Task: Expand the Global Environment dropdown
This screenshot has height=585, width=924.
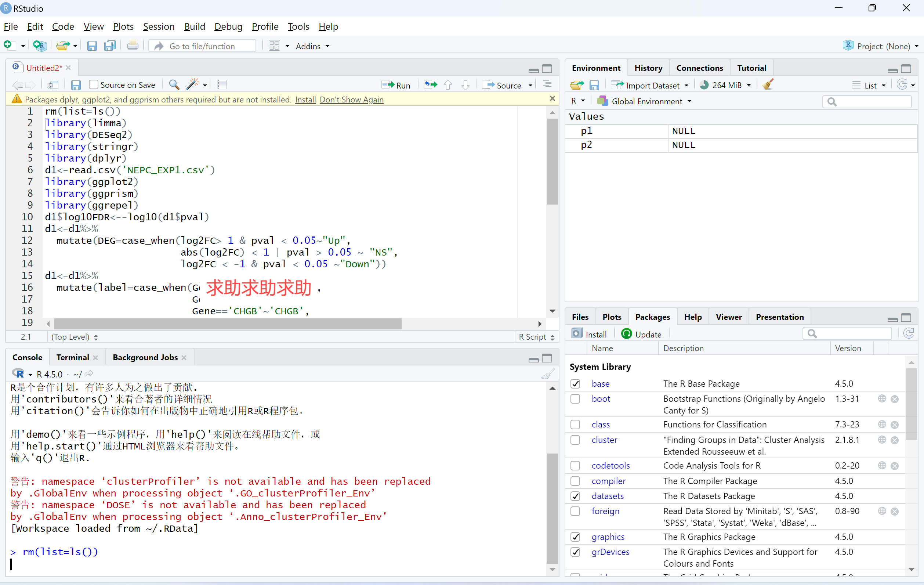Action: click(646, 101)
